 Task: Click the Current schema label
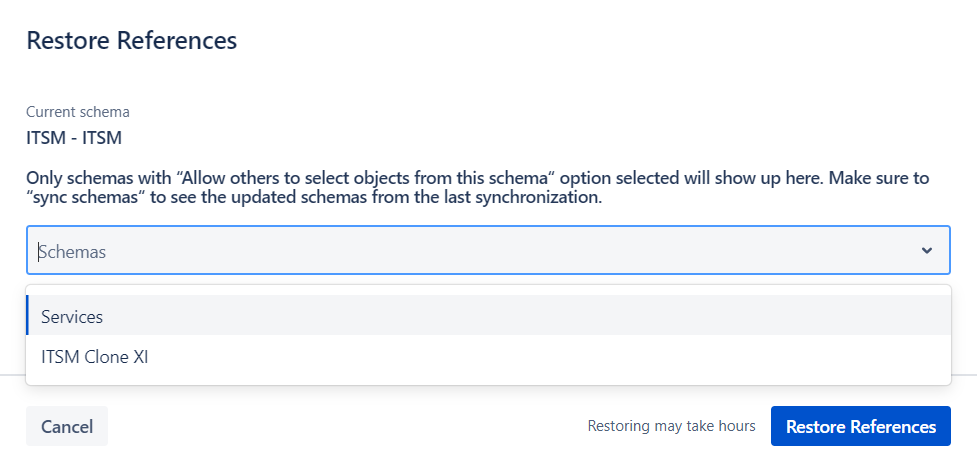click(78, 112)
